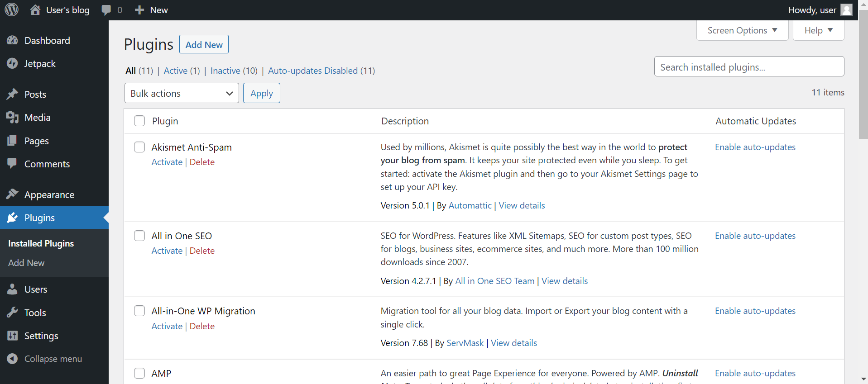Delete All-in-One WP Migration plugin

click(x=202, y=326)
